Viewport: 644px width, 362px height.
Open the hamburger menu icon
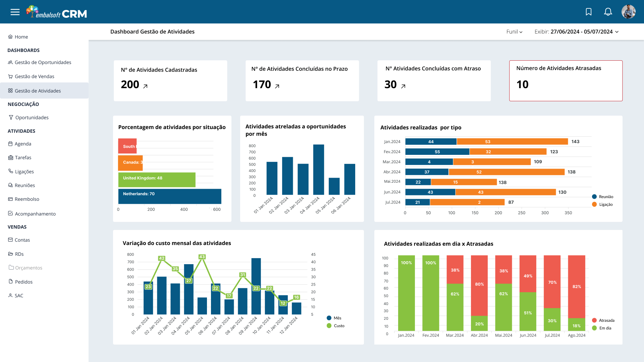15,12
